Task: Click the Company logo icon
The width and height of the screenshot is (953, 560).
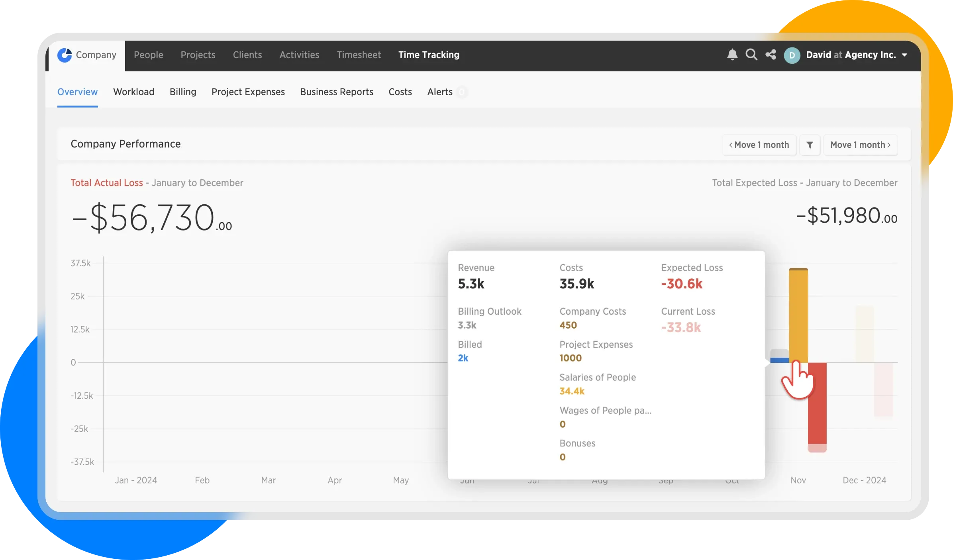Action: (65, 55)
